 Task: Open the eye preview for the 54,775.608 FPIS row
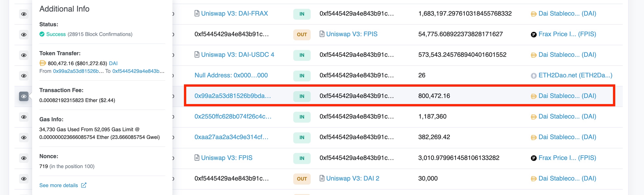(24, 35)
